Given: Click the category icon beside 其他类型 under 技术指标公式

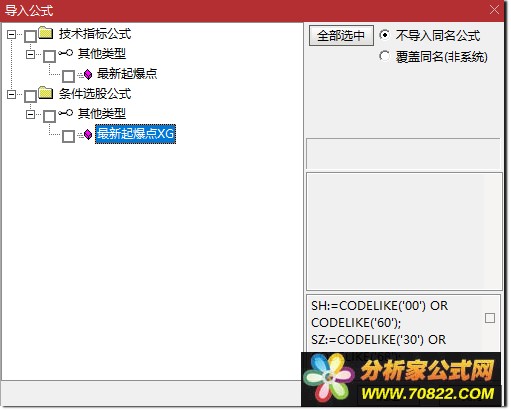Looking at the screenshot, I should coord(65,53).
